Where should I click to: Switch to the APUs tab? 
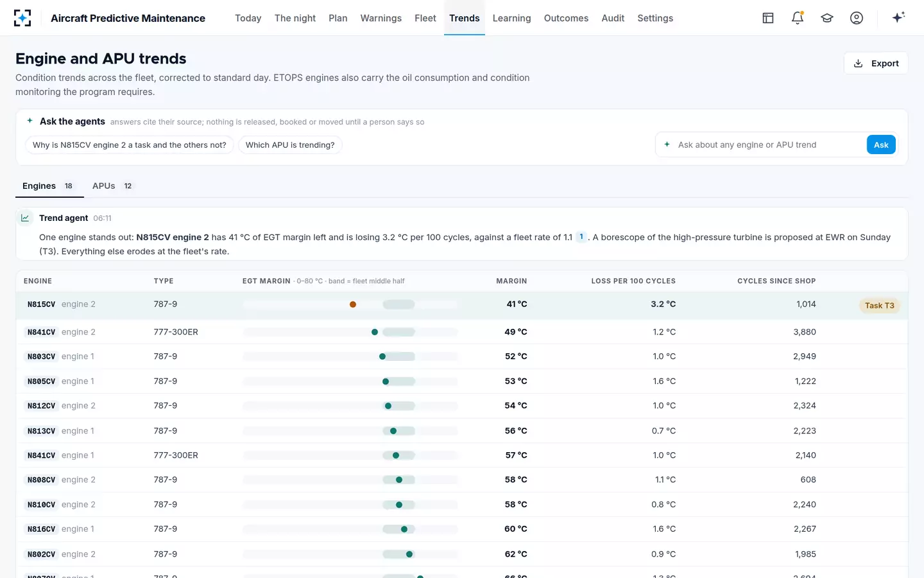point(113,186)
